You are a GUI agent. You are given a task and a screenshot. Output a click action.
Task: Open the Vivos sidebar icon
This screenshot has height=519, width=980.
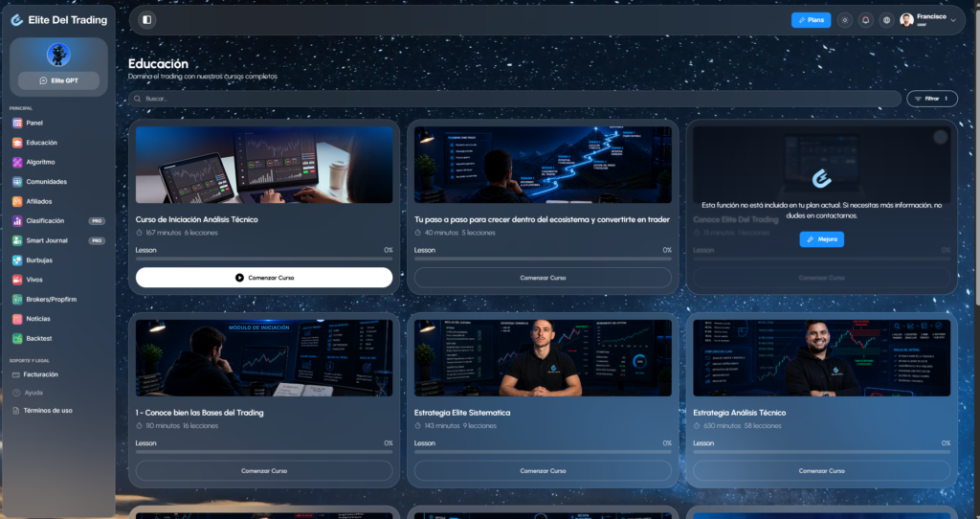(x=17, y=280)
